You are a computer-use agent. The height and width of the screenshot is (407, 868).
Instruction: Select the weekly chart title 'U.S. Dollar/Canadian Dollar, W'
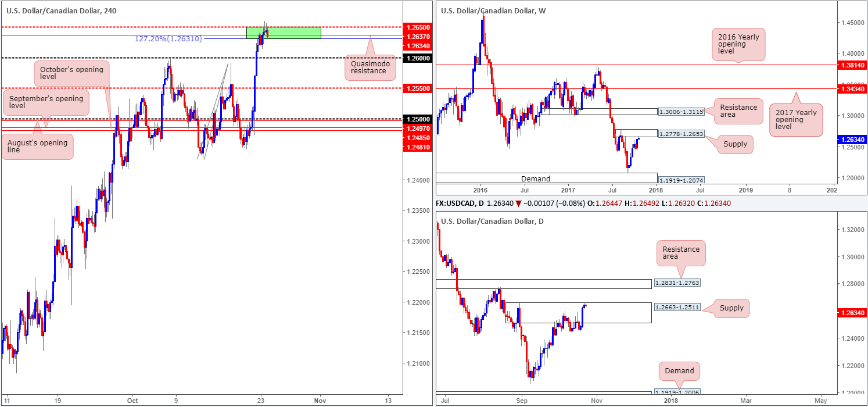(x=493, y=10)
